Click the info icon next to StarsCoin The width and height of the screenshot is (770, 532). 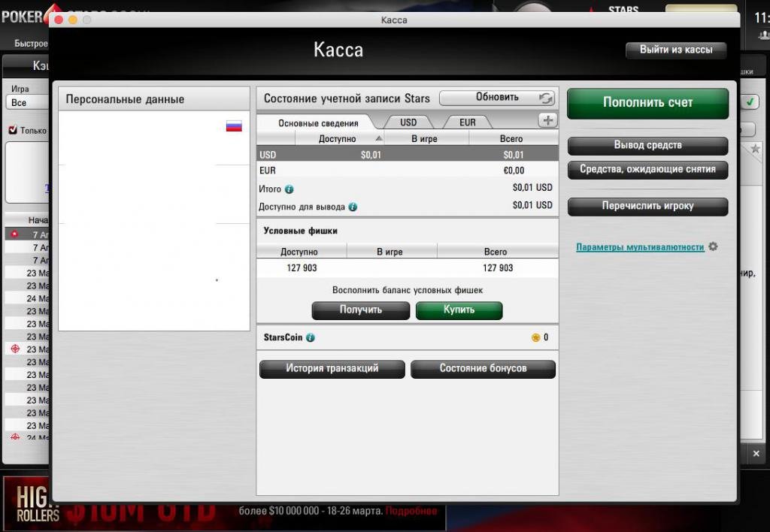click(311, 337)
